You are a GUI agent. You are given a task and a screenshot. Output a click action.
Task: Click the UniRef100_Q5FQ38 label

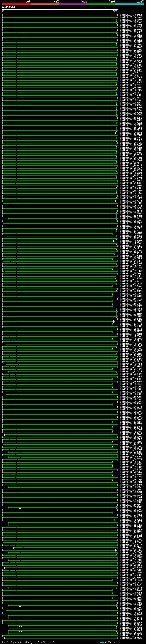pyautogui.click(x=131, y=201)
